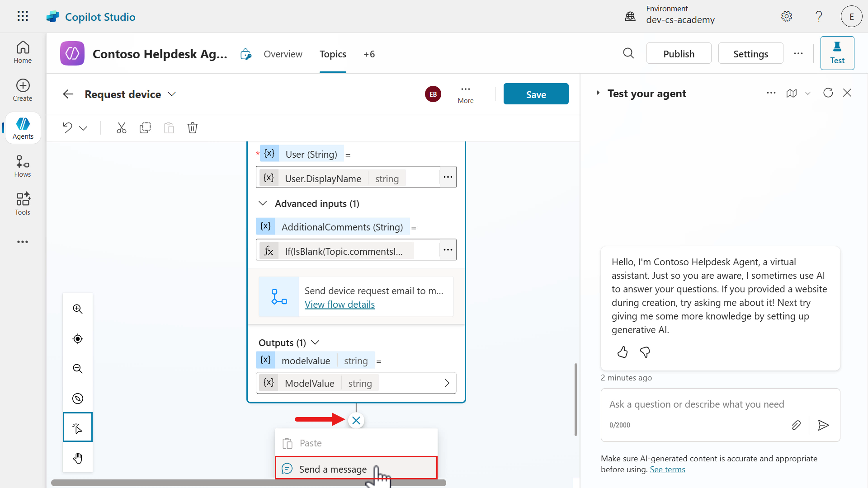Viewport: 868px width, 488px height.
Task: Publish the Contoso Helpdesk agent
Action: [679, 53]
